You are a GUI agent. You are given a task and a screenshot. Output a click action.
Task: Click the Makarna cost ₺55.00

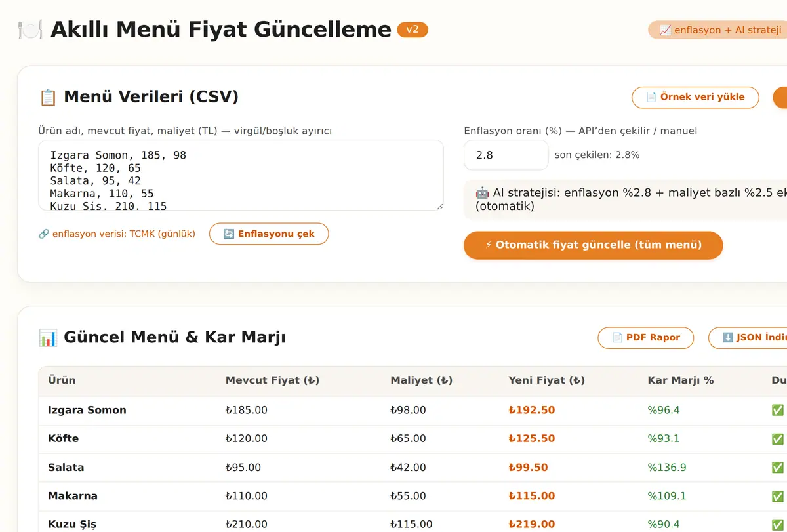point(408,496)
